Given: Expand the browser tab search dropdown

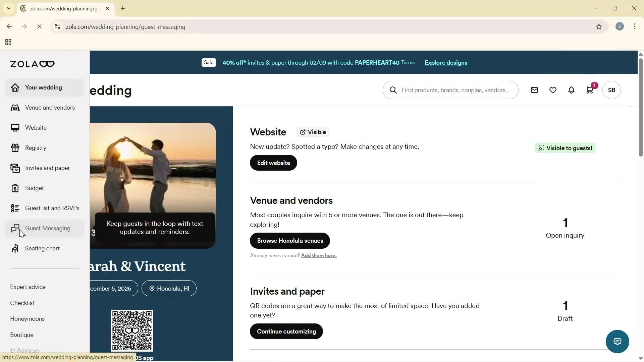Looking at the screenshot, I should (x=9, y=8).
